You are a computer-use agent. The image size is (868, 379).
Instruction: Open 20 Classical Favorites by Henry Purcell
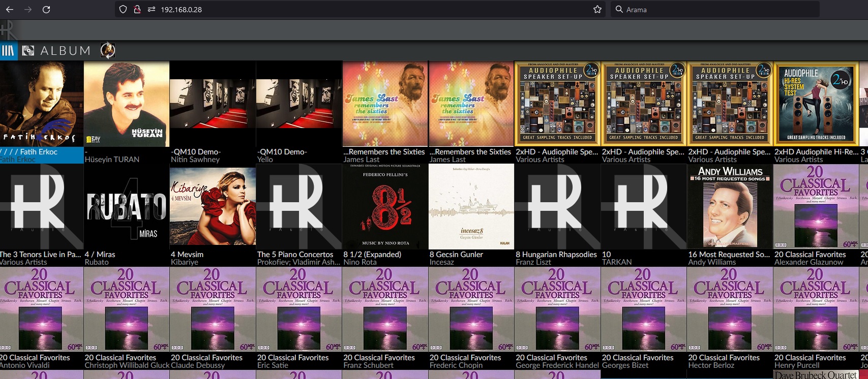coord(816,310)
